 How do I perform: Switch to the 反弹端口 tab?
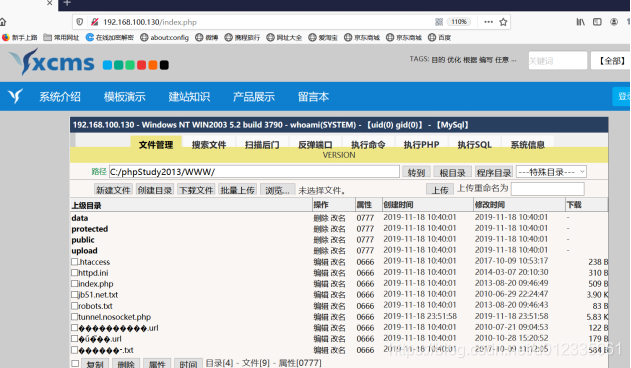315,145
